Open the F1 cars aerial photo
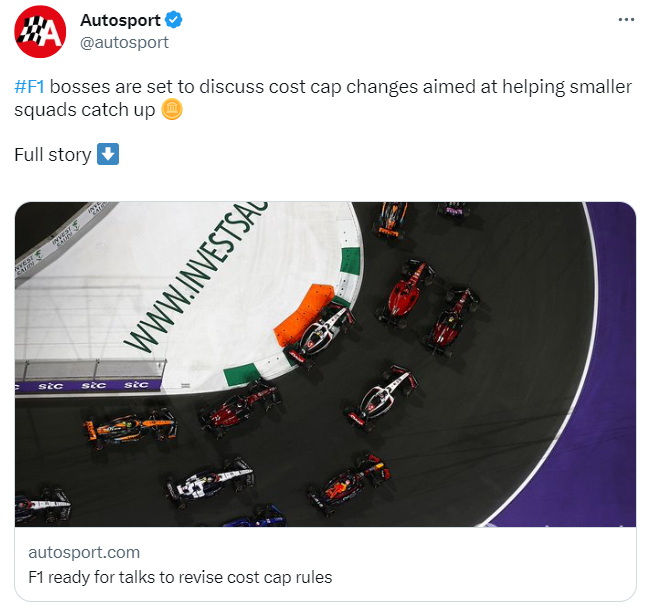This screenshot has width=647, height=613. coord(325,364)
